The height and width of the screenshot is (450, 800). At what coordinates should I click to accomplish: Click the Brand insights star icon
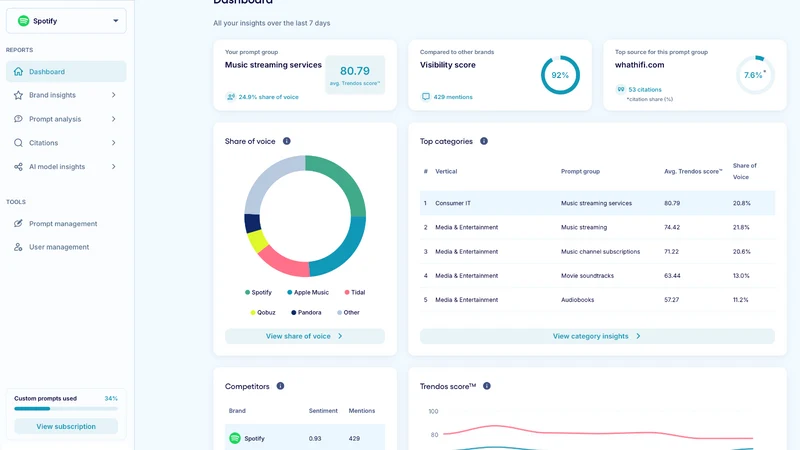[18, 95]
